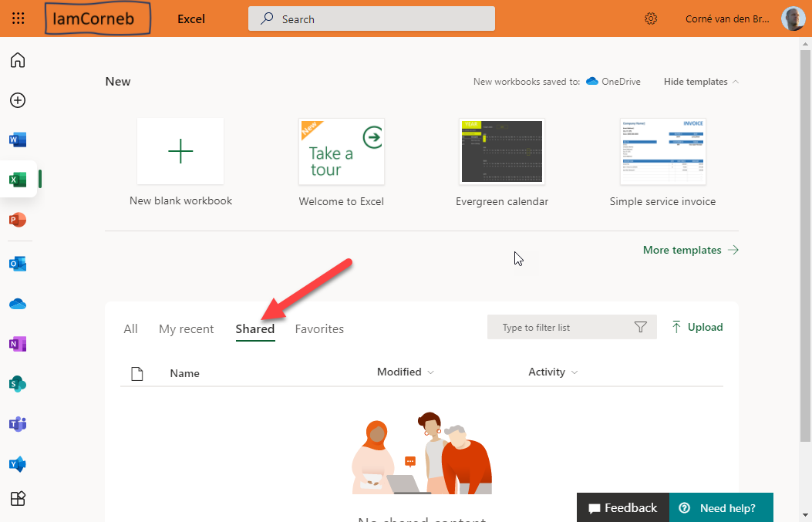
Task: Click the OneDrive cloud icon near save location
Action: [x=592, y=81]
